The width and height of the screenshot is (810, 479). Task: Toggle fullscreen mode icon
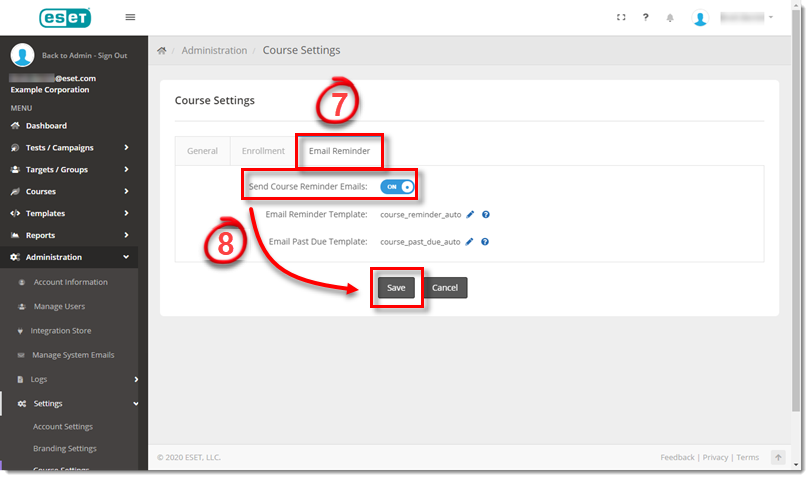coord(621,17)
